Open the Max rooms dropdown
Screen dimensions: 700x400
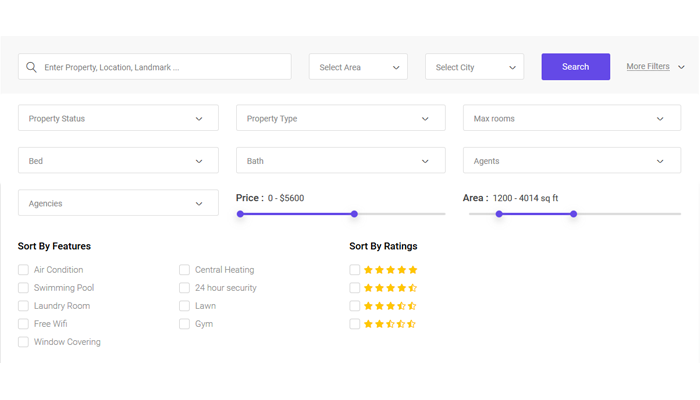571,119
